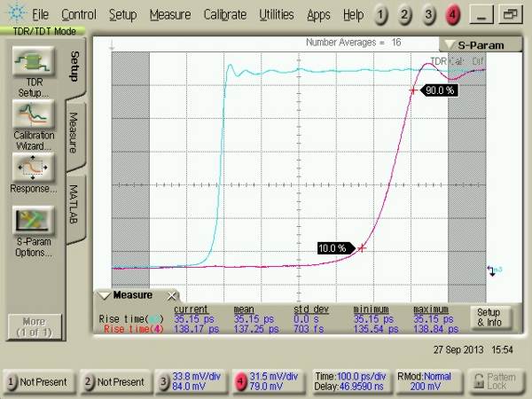Toggle the red channel 4 button
This screenshot has width=532, height=399.
(453, 15)
